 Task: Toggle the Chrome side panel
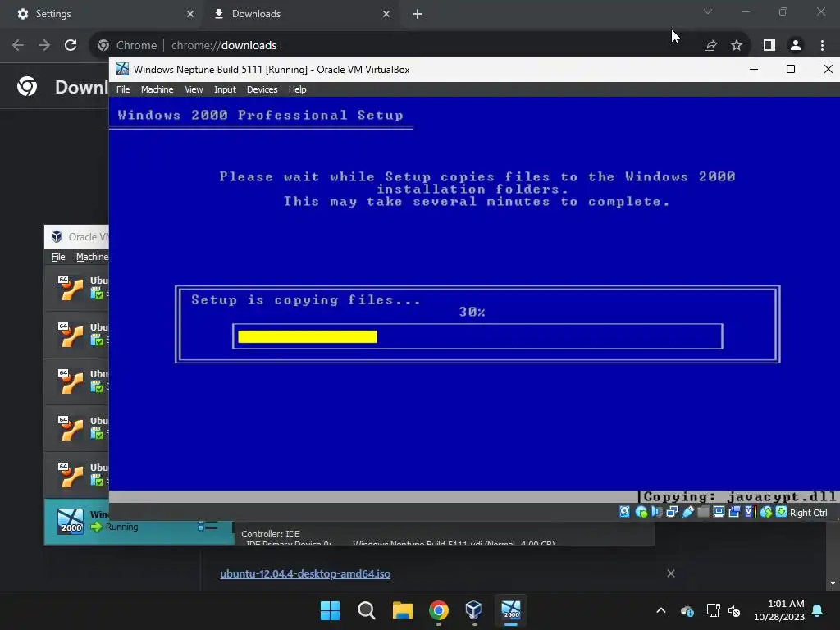769,46
